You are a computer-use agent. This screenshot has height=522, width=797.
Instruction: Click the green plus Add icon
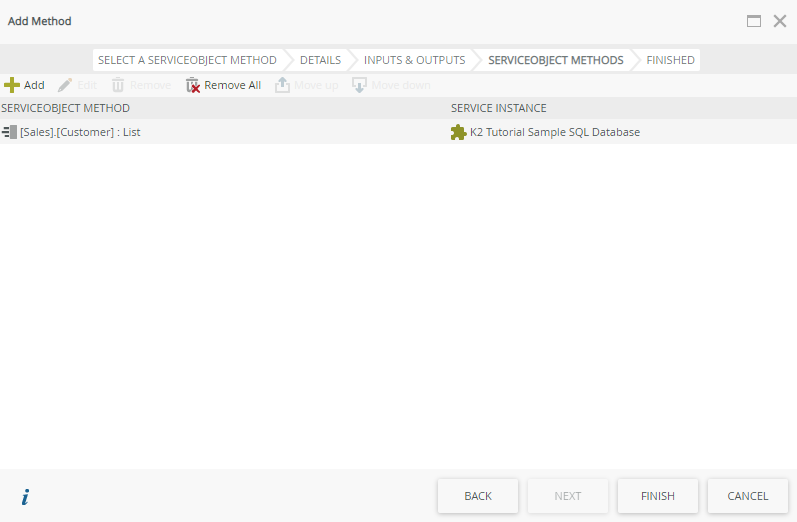(12, 85)
